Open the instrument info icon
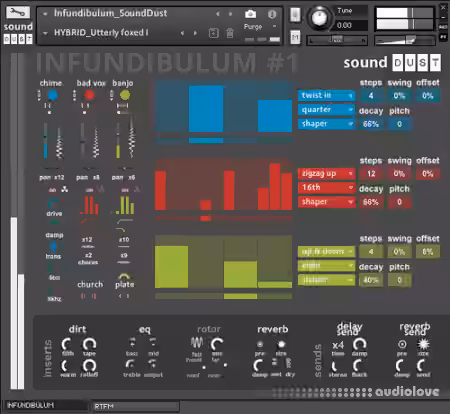Screen dimensions: 450x414 [x=272, y=14]
